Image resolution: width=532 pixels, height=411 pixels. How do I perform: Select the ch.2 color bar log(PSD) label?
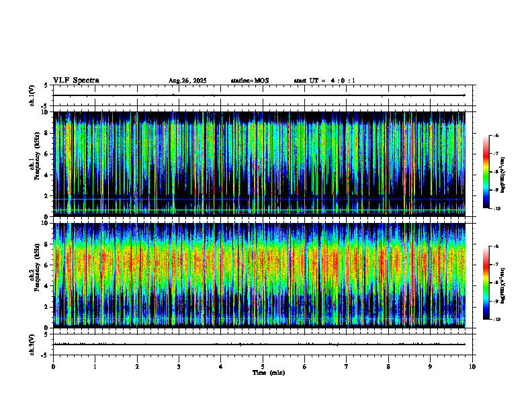click(x=503, y=285)
